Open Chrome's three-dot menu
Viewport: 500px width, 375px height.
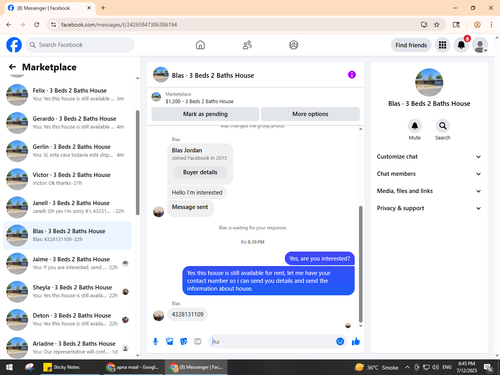pyautogui.click(x=491, y=25)
